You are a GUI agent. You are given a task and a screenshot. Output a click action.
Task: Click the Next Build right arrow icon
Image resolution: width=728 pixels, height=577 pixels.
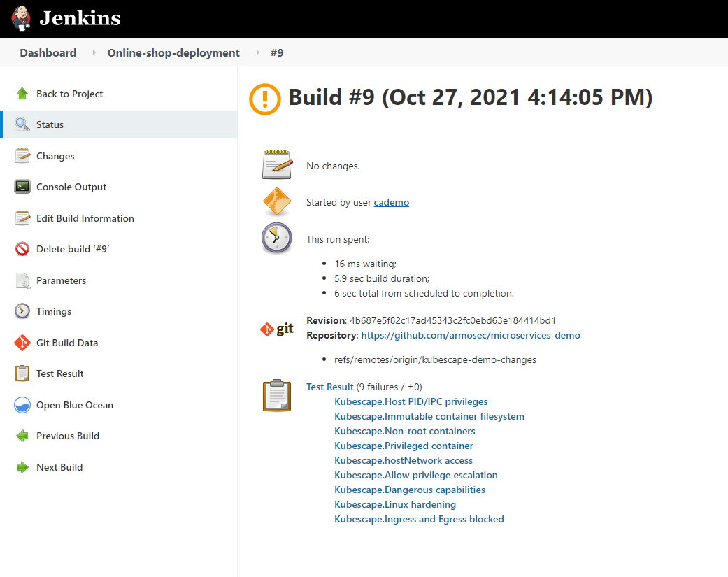(x=22, y=467)
